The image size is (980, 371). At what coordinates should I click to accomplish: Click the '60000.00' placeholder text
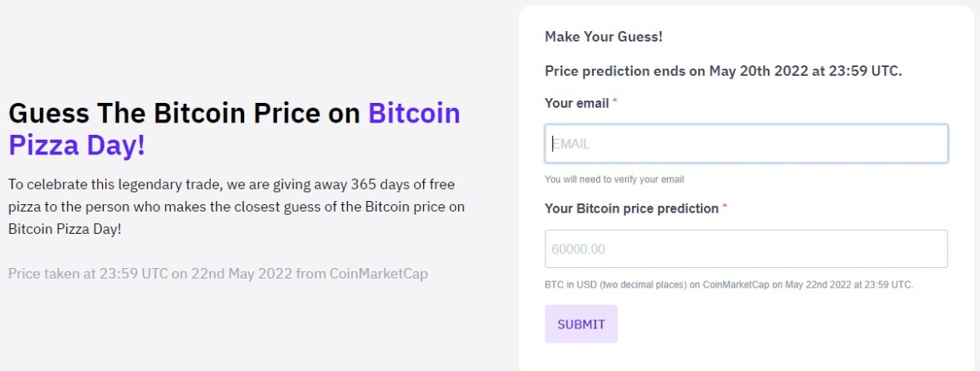click(x=578, y=249)
